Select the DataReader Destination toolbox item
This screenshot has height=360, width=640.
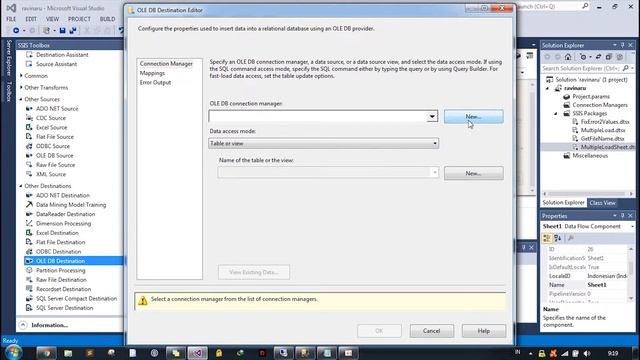(x=65, y=214)
